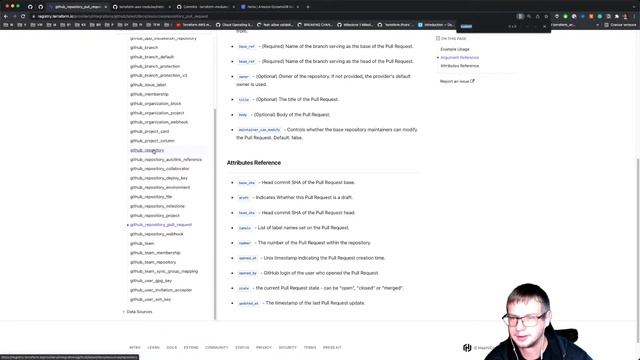Click the browser back arrow
The width and height of the screenshot is (640, 360).
click(6, 16)
